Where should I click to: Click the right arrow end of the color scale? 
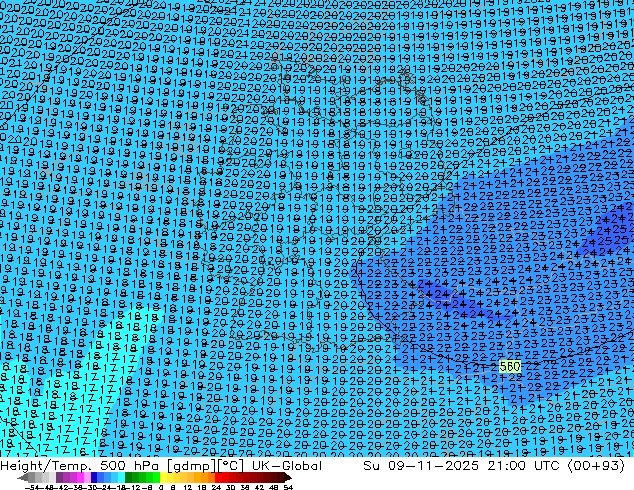288,478
